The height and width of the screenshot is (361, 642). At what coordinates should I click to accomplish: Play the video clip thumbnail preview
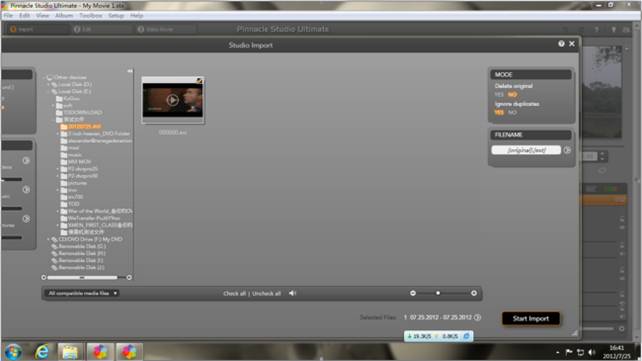[172, 100]
